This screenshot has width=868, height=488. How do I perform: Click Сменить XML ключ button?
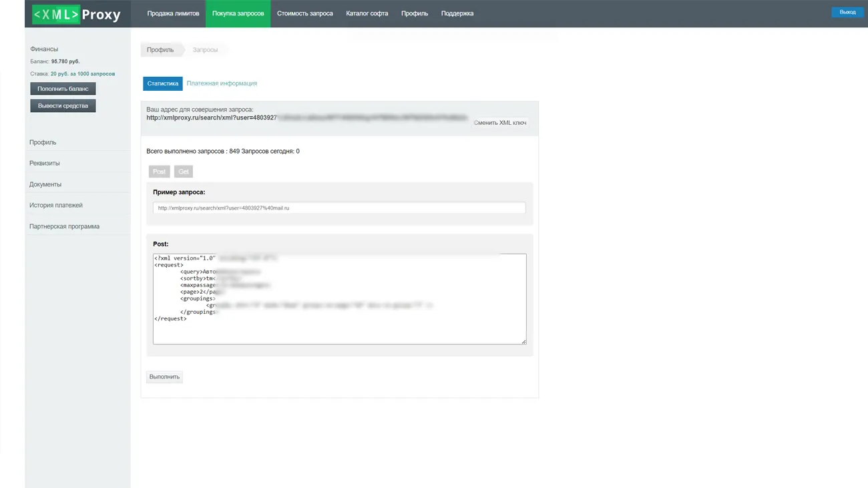click(x=499, y=123)
